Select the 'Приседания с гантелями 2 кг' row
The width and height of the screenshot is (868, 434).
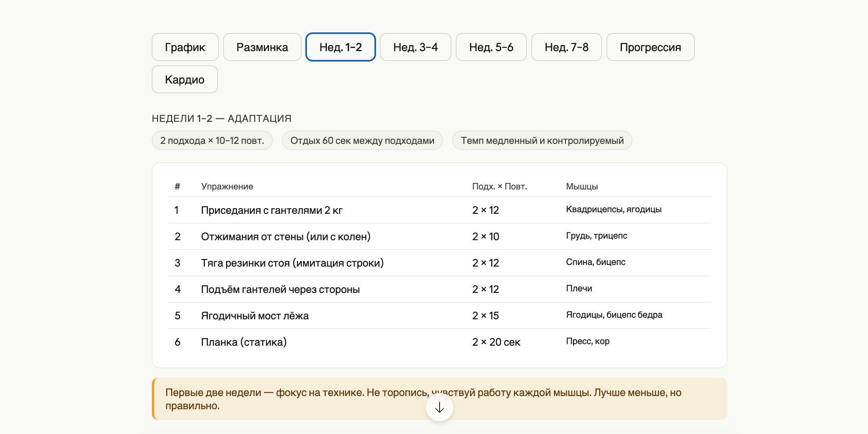[272, 210]
